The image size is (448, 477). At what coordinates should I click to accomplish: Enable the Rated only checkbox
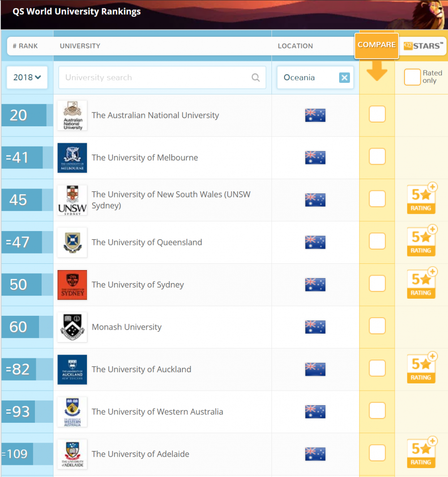coord(412,77)
